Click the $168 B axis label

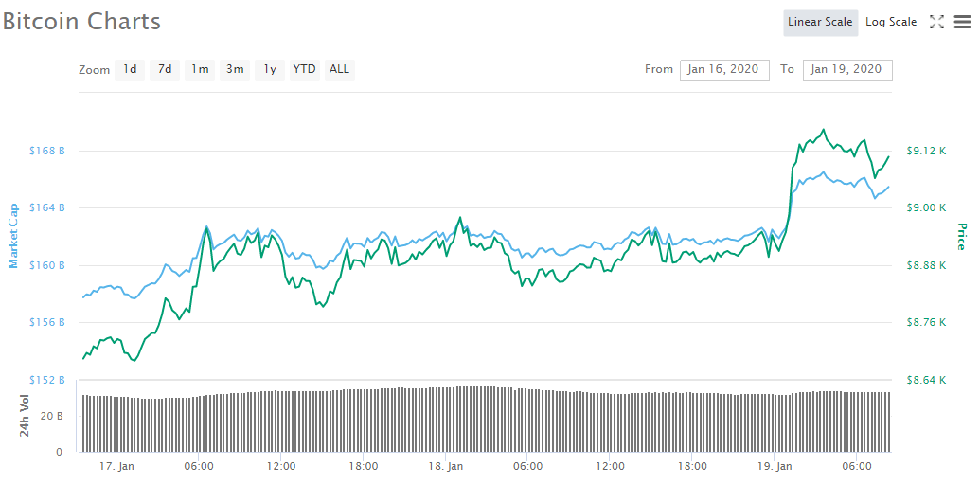(x=47, y=151)
